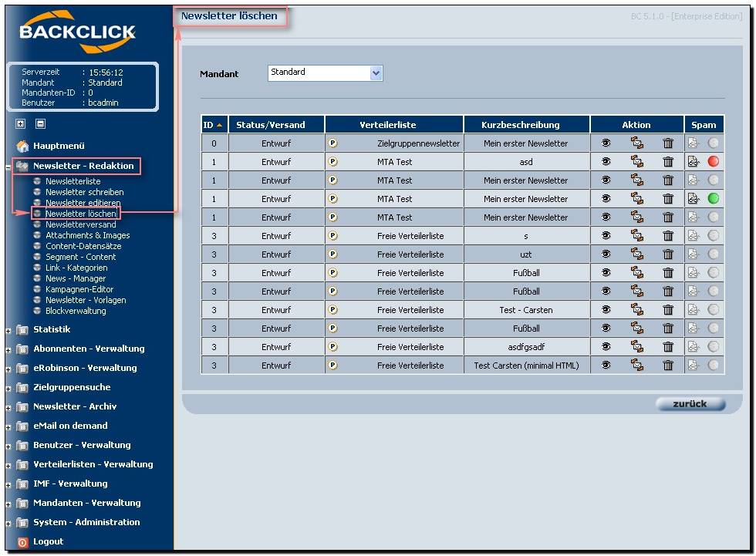Expand the Statistik tree node
Viewport: 756px width, 556px height.
[8, 331]
